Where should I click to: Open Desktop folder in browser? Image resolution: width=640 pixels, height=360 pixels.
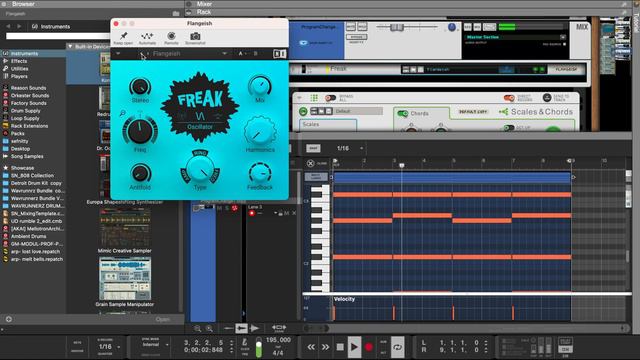pyautogui.click(x=20, y=149)
